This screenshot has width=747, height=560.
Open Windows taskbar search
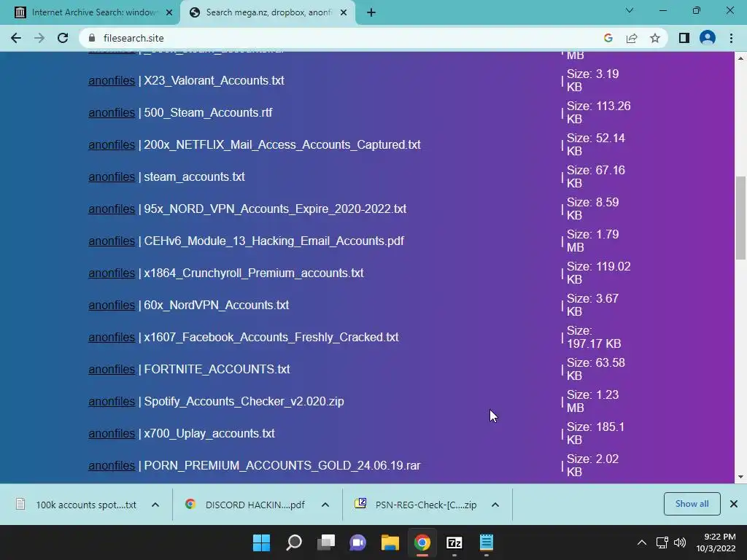pyautogui.click(x=293, y=542)
